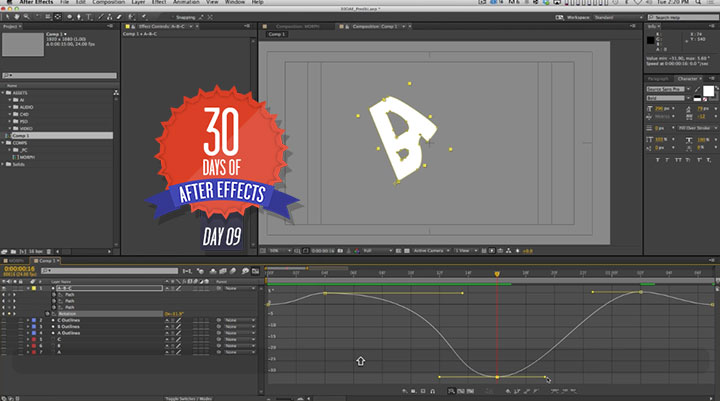Viewport: 720px width, 401px height.
Task: Select the MORPH composition in Project panel
Action: coord(28,157)
